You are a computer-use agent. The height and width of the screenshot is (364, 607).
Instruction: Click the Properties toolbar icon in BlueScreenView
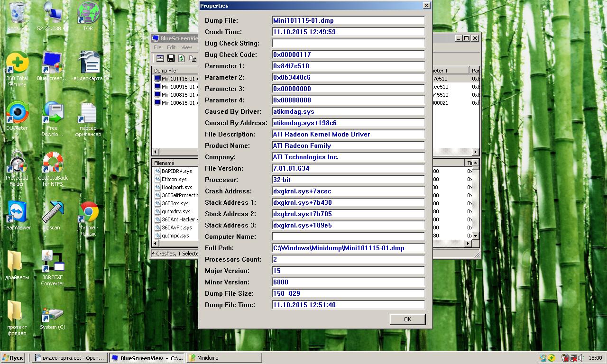160,58
